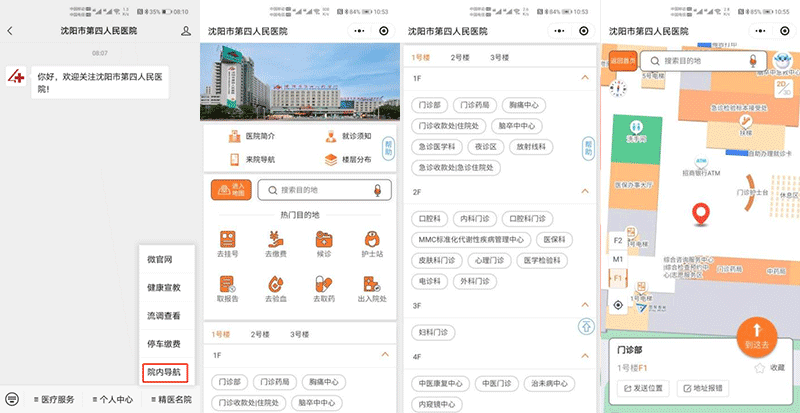This screenshot has width=800, height=413.
Task: Tap the orange 返回首页 button
Action: pos(623,61)
